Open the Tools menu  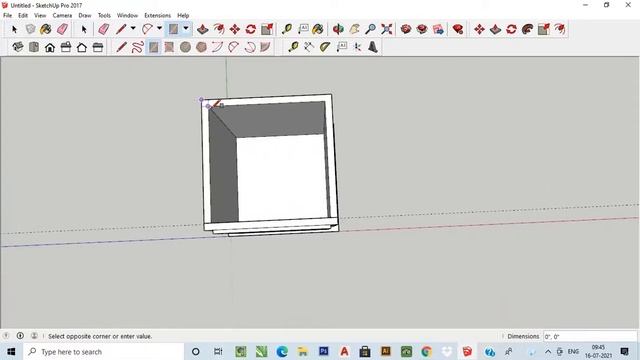(104, 15)
